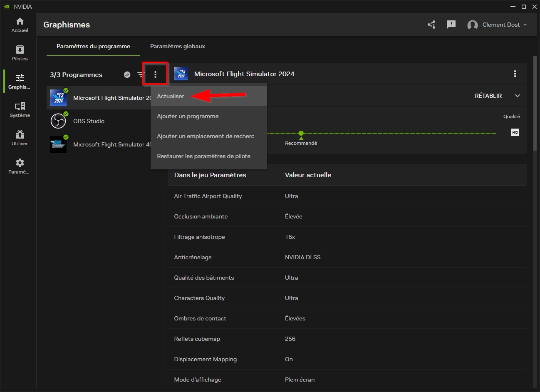Click the filter list icon beside programs count
540x392 pixels.
(141, 74)
